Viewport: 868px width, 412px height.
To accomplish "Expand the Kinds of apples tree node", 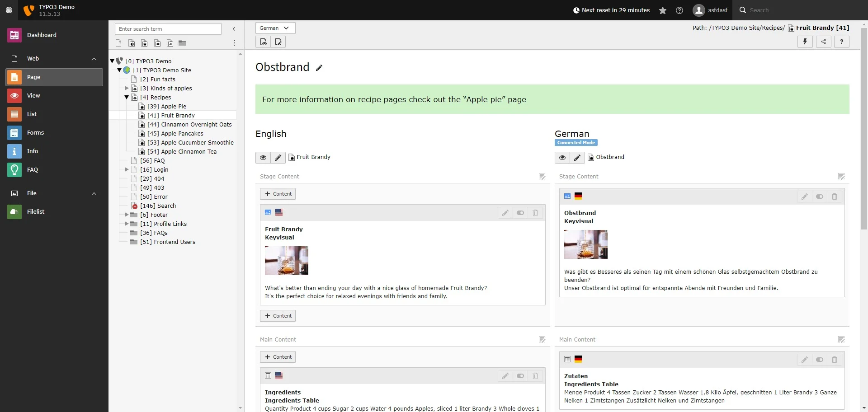I will pos(127,88).
